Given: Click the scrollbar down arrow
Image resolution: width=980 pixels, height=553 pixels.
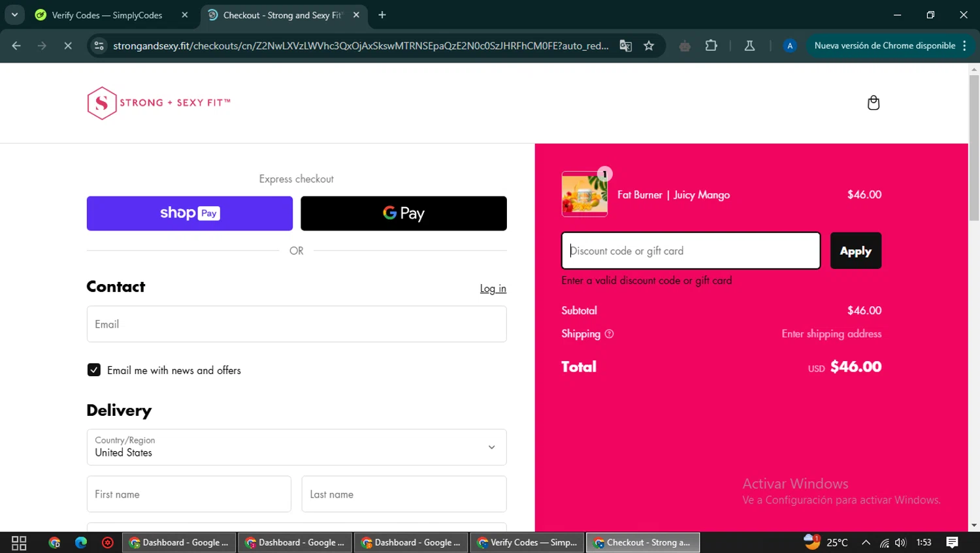Looking at the screenshot, I should click(974, 526).
